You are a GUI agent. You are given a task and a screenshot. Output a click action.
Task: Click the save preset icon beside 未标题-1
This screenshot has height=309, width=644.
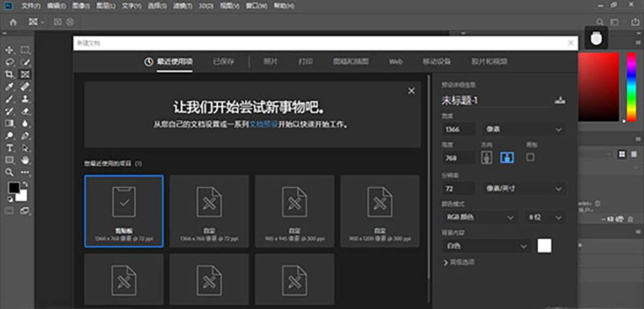tap(560, 100)
